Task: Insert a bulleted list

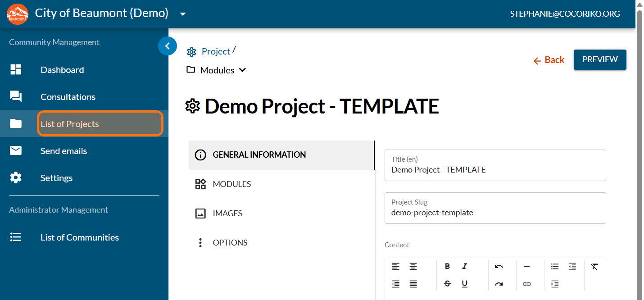Action: click(x=555, y=266)
